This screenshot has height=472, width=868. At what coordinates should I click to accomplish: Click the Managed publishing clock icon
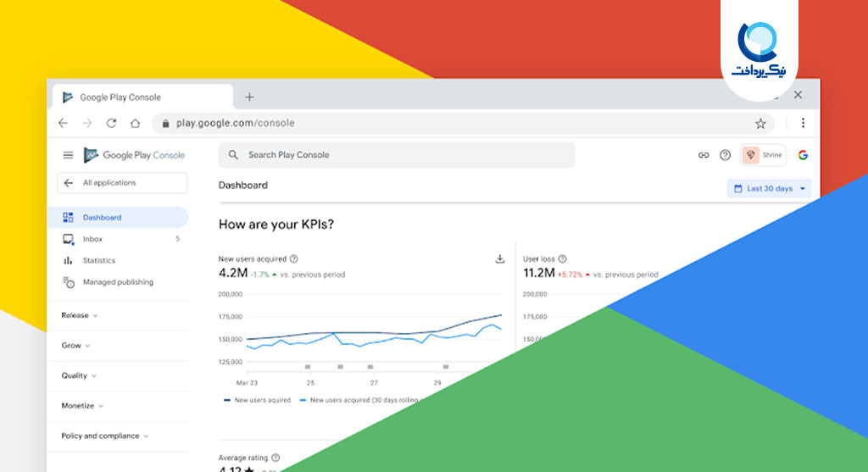coord(68,282)
